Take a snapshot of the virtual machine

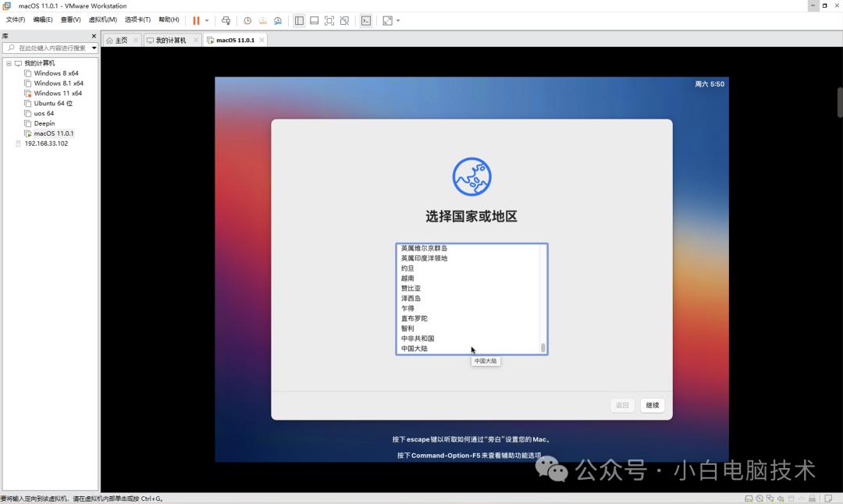[x=247, y=20]
